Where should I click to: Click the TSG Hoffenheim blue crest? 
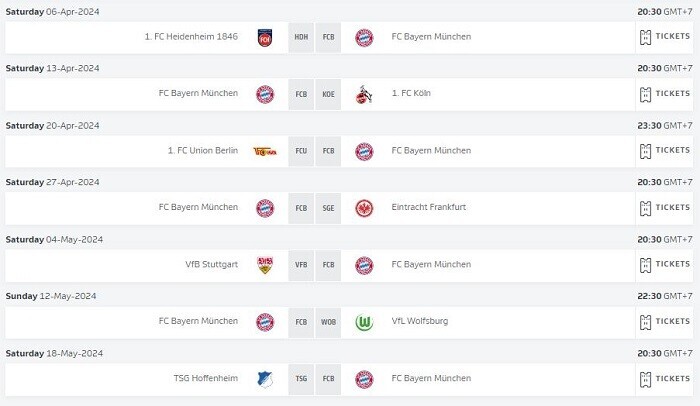click(x=265, y=379)
